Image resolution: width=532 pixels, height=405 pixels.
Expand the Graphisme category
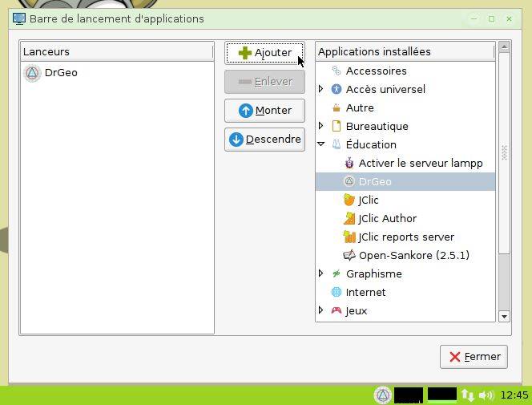[321, 273]
